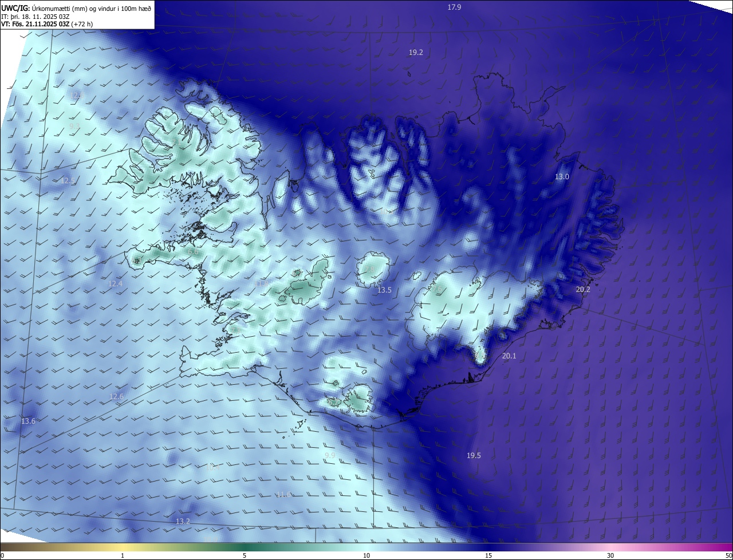Click the colorbar label 30

click(610, 555)
